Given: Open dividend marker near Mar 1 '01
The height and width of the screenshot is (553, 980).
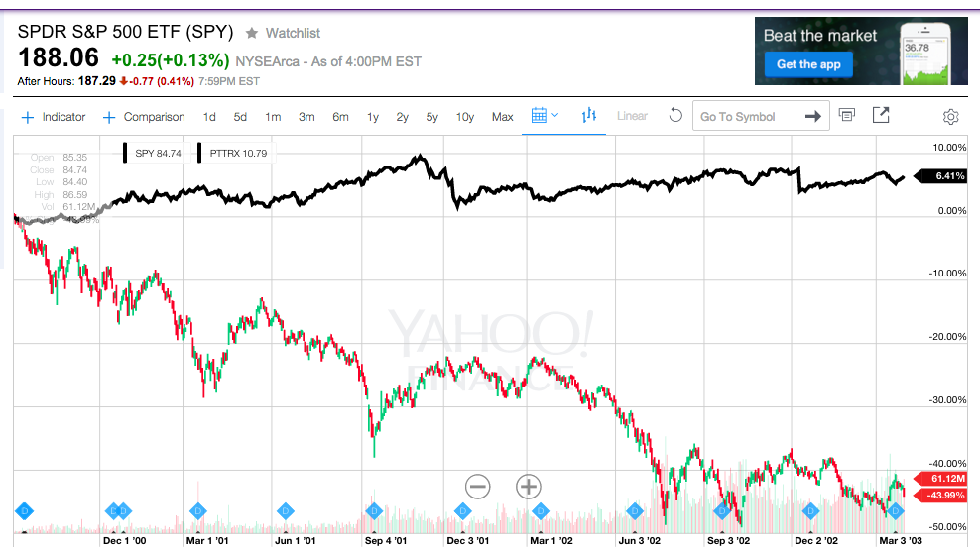Looking at the screenshot, I should click(198, 511).
